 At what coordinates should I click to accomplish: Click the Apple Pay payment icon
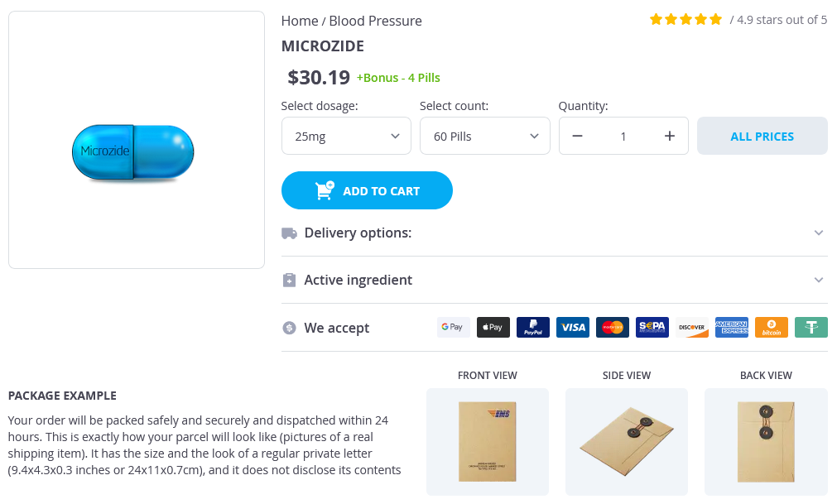pos(493,328)
